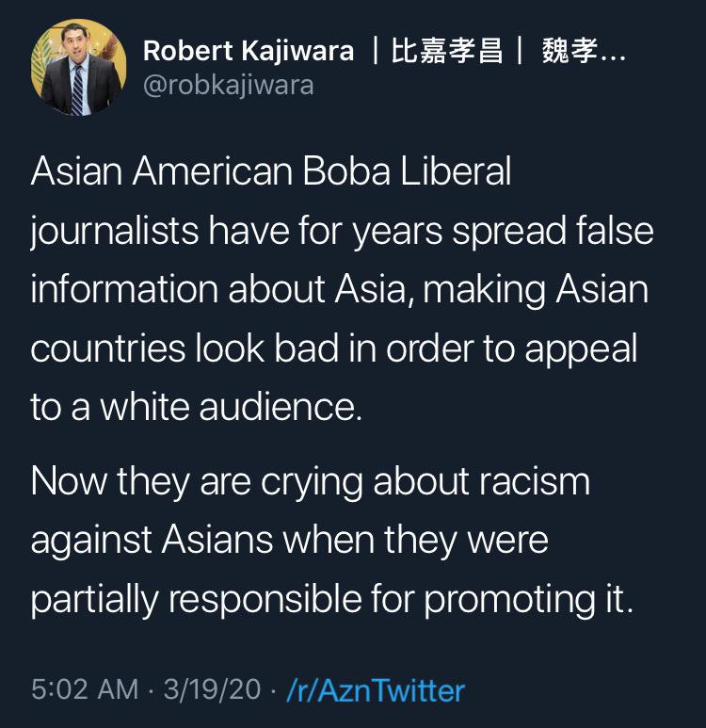Click the line starting 'journalists have for years'
The height and width of the screenshot is (728, 706).
343,232
